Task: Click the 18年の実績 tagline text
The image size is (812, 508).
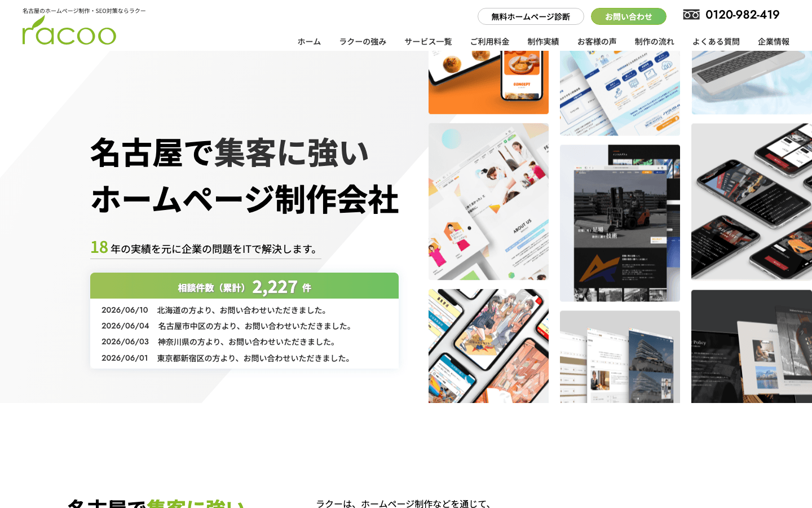Action: pyautogui.click(x=205, y=248)
